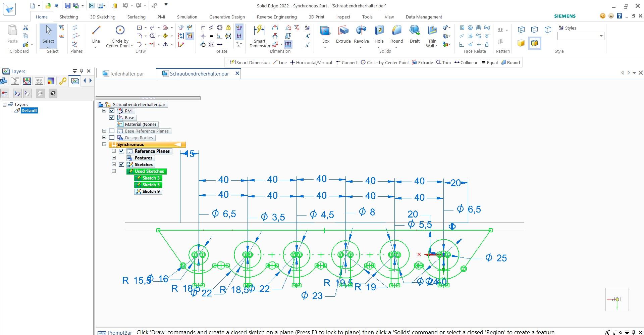Click the key icon in Layers toolbar
644x335 pixels.
click(x=63, y=81)
